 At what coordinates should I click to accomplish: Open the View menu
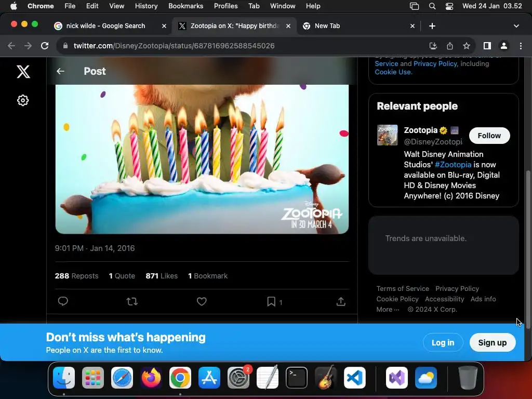coord(116,6)
